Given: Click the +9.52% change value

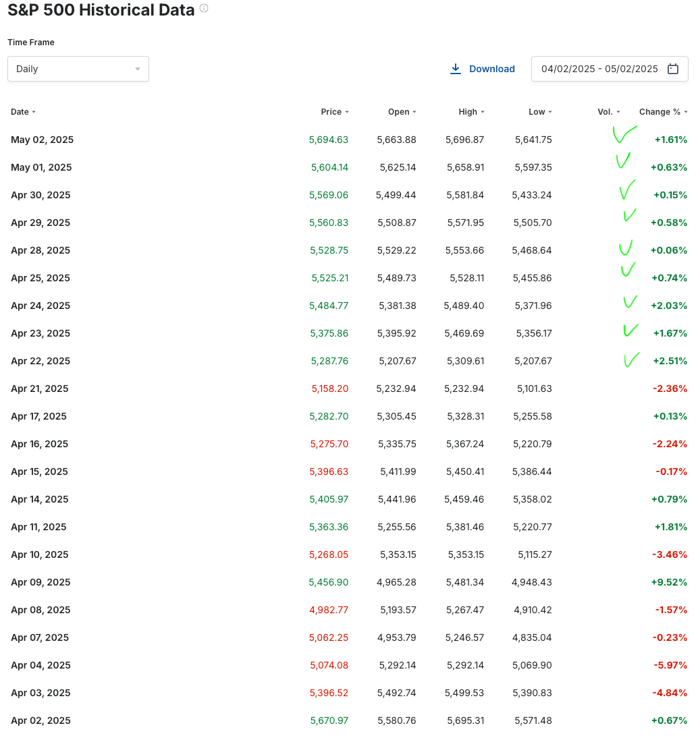Looking at the screenshot, I should coord(669,582).
